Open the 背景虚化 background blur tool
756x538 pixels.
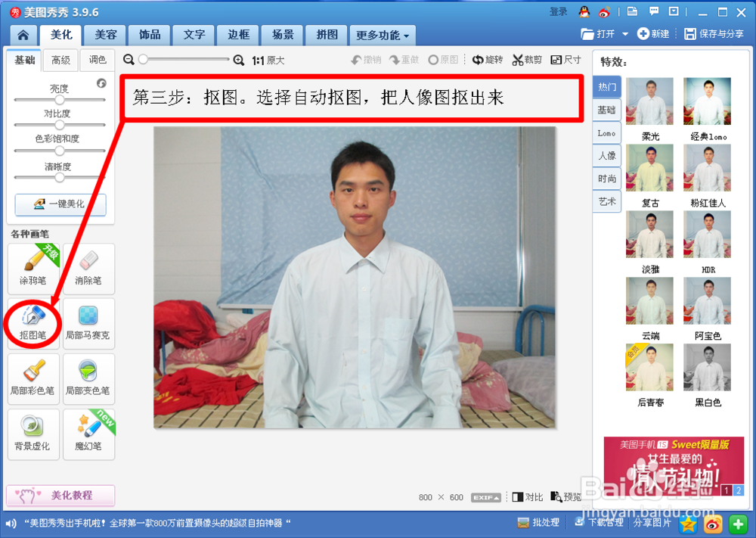[32, 434]
